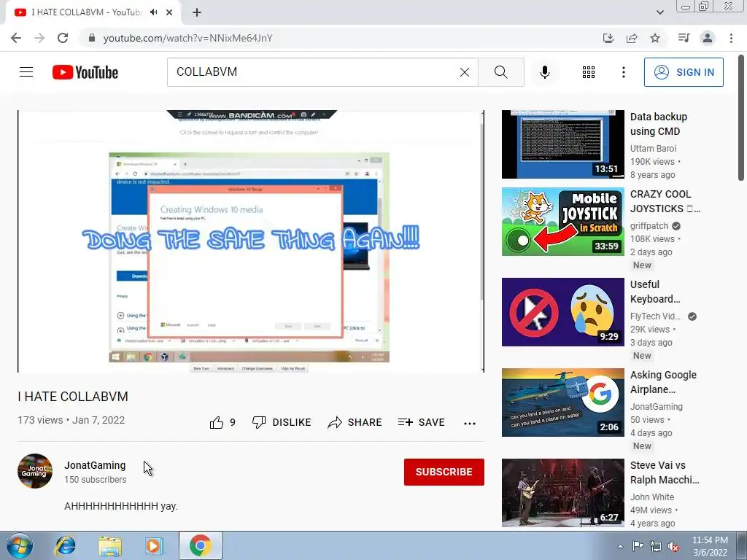Open Chrome's three-dot menu
This screenshot has width=747, height=560.
point(731,38)
